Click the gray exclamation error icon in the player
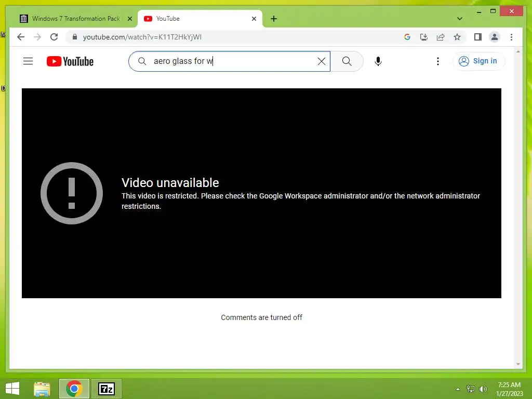 (x=72, y=193)
